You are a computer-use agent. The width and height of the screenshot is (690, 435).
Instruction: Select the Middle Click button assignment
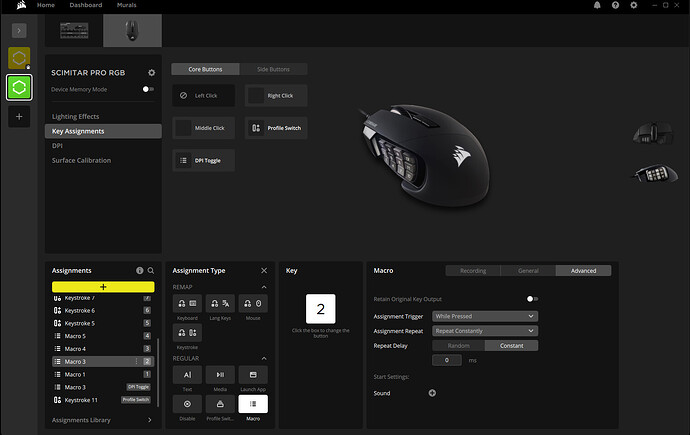point(203,128)
